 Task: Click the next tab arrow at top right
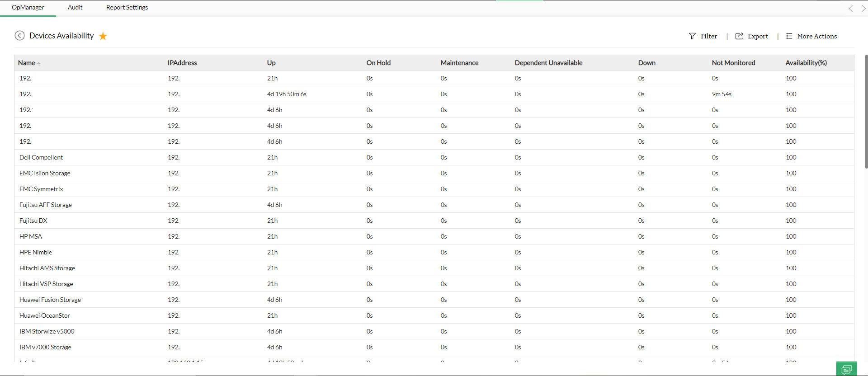click(863, 8)
